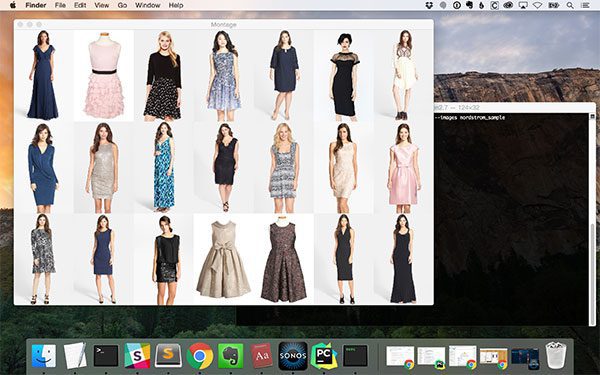Open the Wi-Fi status menu

(538, 5)
